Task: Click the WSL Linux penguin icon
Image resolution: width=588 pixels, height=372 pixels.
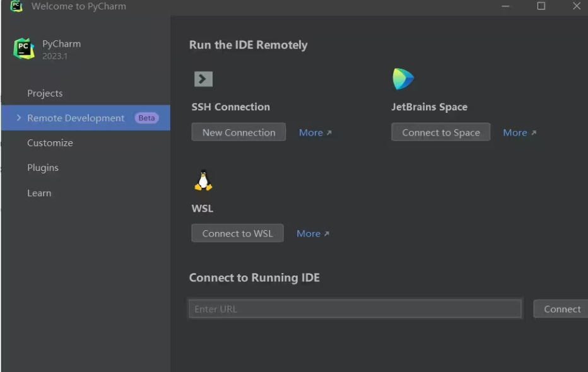Action: (x=203, y=181)
